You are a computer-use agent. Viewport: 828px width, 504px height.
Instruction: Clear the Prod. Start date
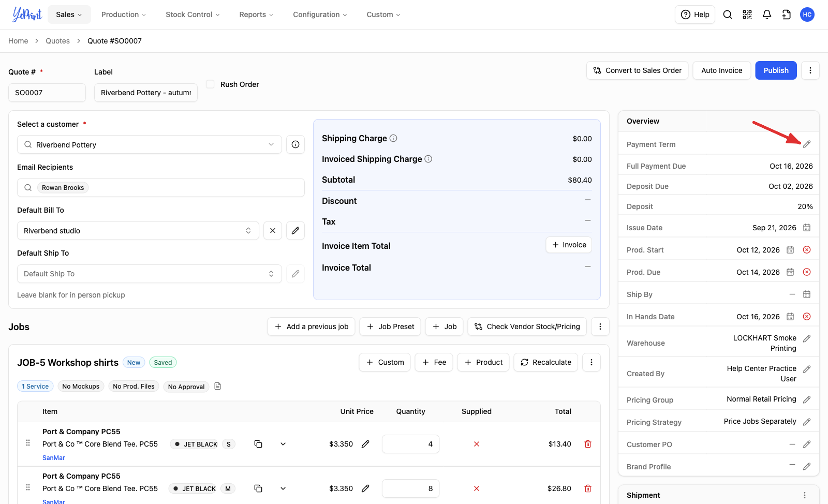[807, 250]
